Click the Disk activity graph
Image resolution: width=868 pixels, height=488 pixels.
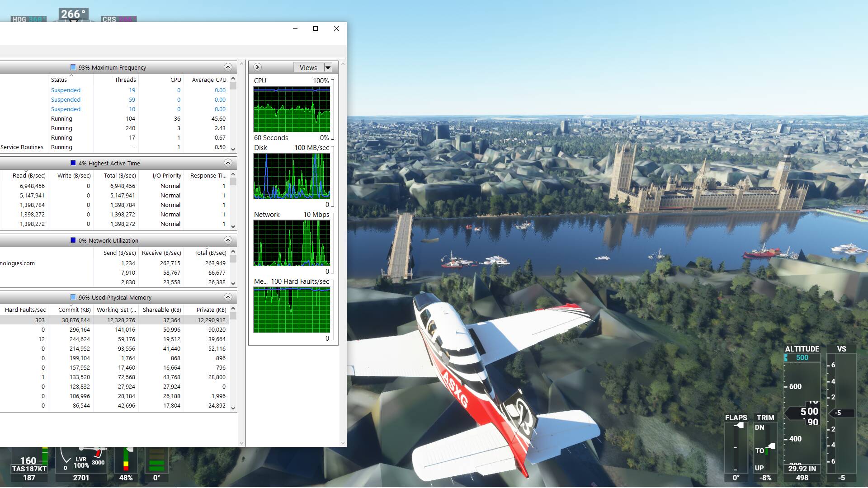point(292,176)
